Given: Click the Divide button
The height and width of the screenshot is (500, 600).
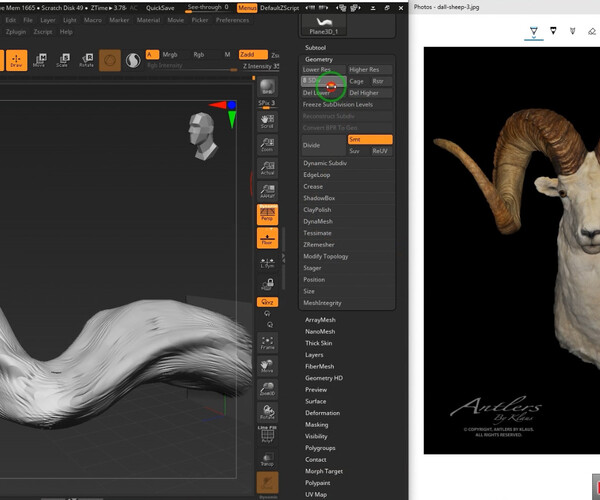Looking at the screenshot, I should [323, 145].
